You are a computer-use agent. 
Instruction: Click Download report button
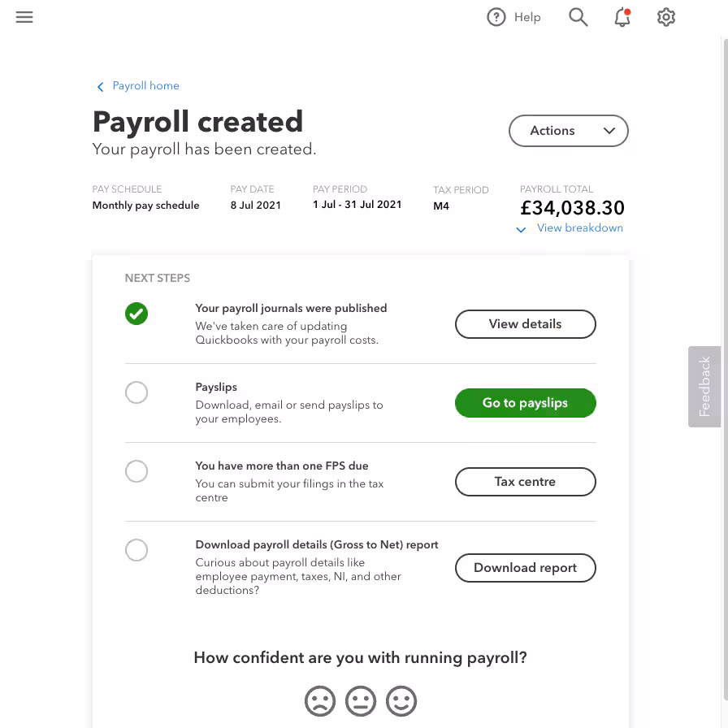point(525,567)
